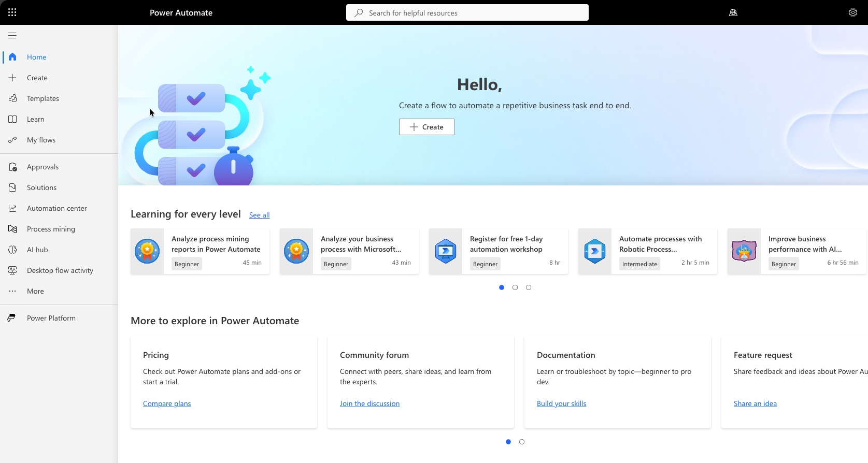Open the See all learning link
Image resolution: width=868 pixels, height=463 pixels.
tap(259, 215)
